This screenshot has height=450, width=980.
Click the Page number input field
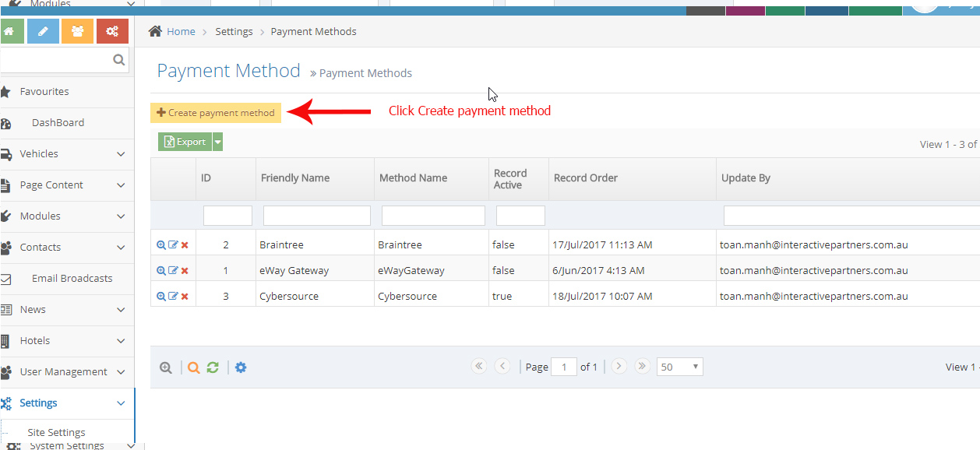(564, 366)
